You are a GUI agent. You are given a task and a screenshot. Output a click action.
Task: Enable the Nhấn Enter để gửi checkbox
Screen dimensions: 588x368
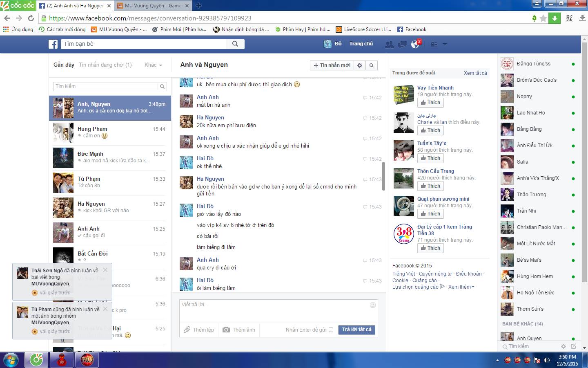pos(331,330)
